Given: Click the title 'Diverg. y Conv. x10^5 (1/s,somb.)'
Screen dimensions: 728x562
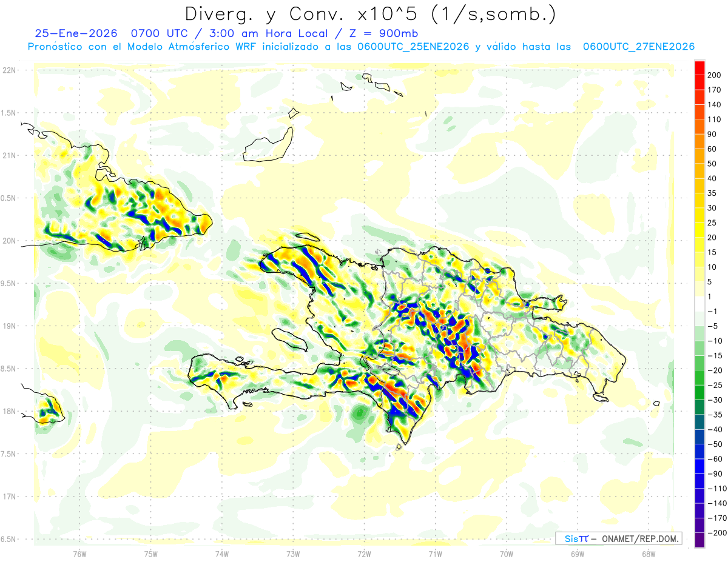Looking at the screenshot, I should click(x=370, y=14).
